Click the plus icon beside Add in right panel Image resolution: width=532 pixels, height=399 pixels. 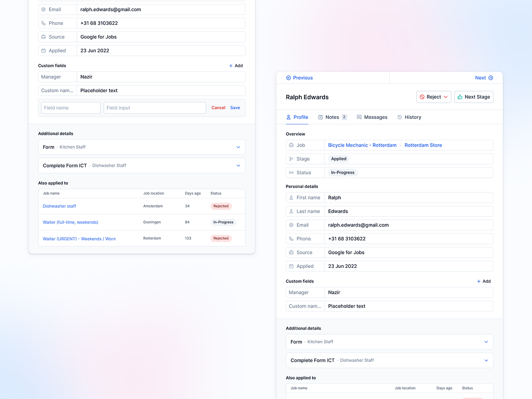tap(479, 281)
